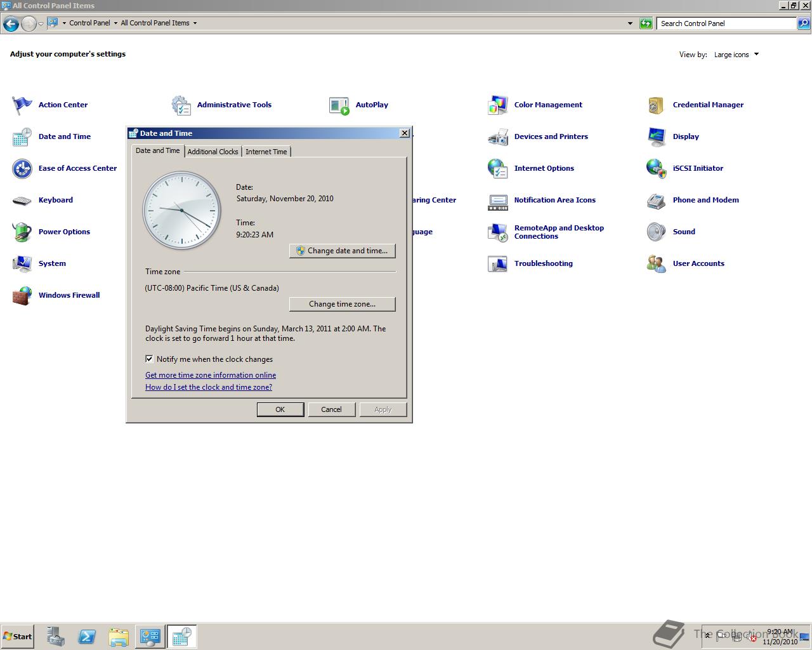Click the Troubleshooting text link
The height and width of the screenshot is (650, 812).
pyautogui.click(x=544, y=263)
